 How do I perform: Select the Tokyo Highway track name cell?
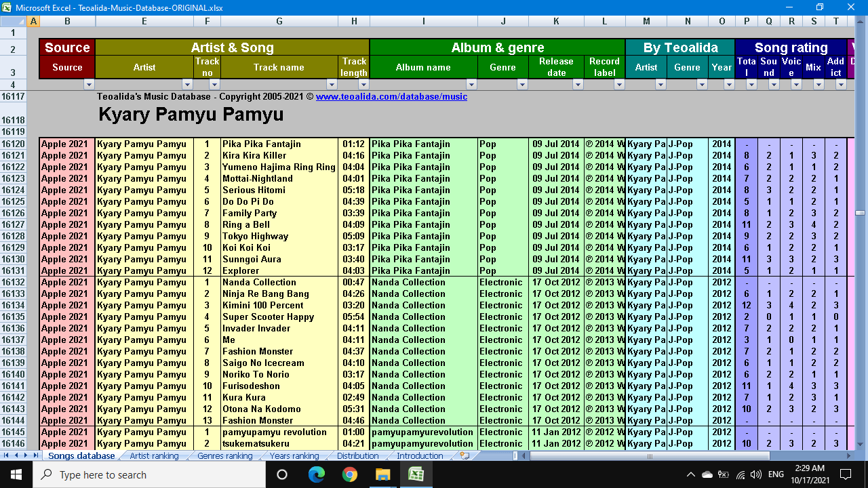coord(279,236)
